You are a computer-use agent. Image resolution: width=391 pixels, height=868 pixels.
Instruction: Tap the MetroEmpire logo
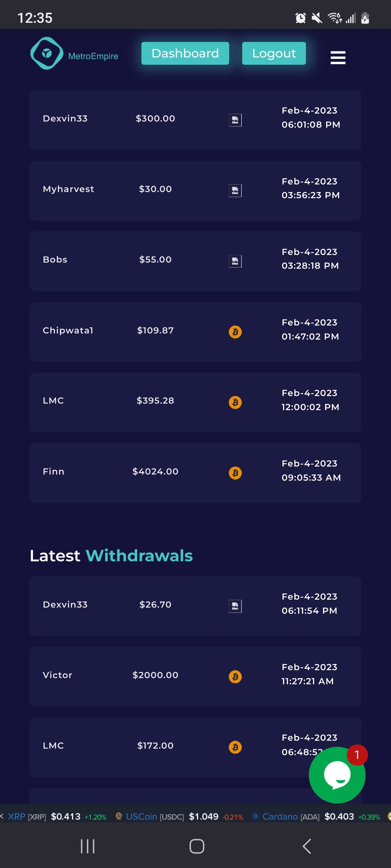coord(74,54)
